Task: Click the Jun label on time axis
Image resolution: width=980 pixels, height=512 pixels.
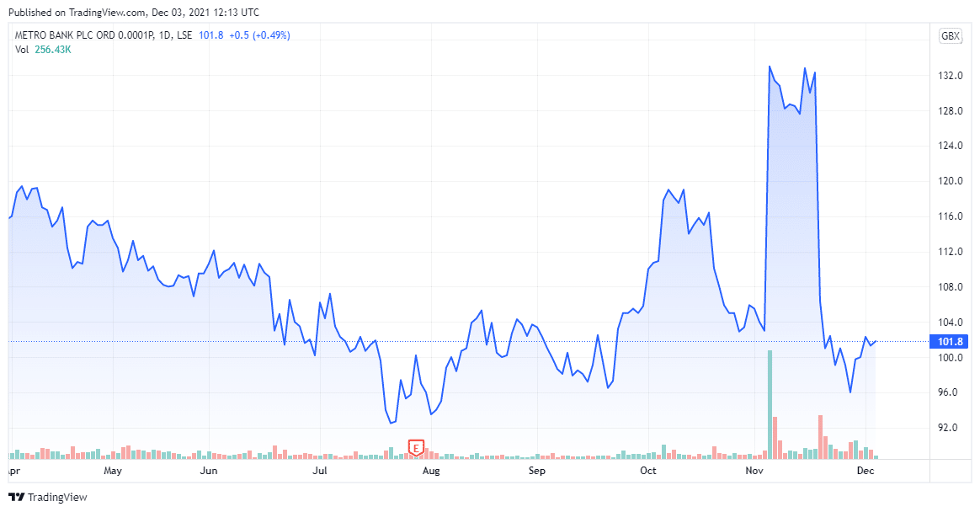Action: pos(209,471)
